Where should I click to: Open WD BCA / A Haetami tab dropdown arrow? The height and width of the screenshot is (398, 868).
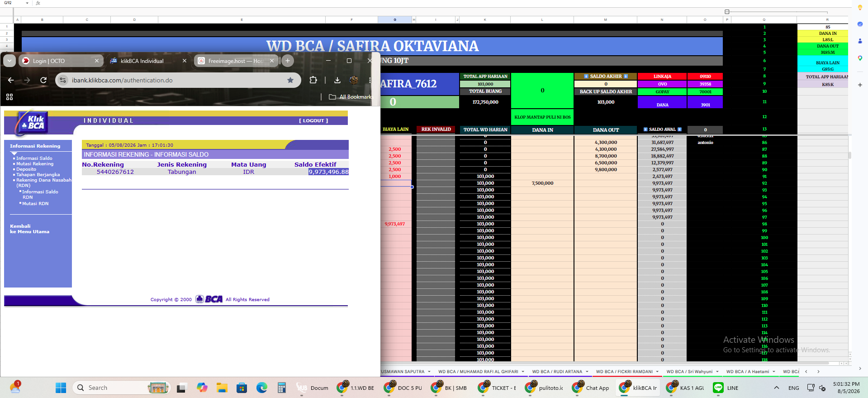pyautogui.click(x=774, y=372)
